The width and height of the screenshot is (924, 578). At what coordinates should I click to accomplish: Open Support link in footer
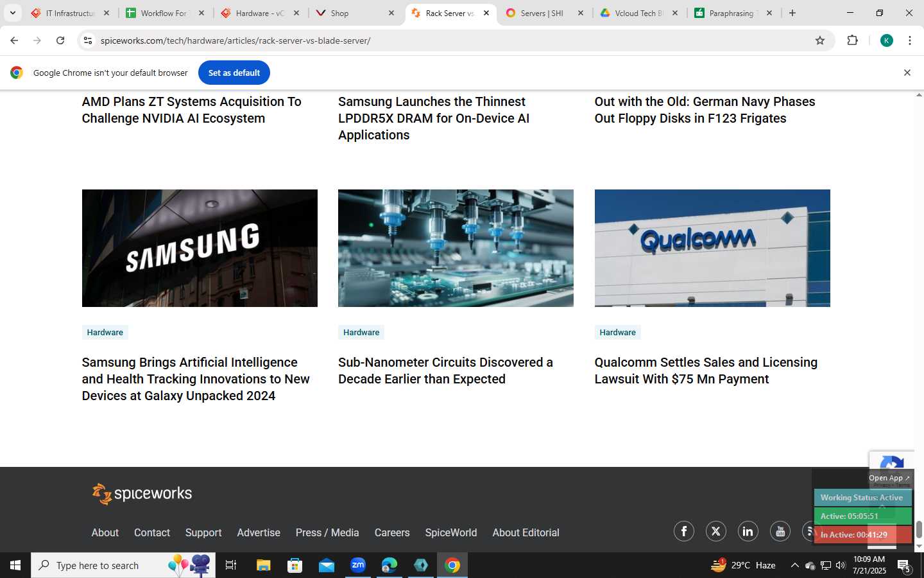click(x=203, y=532)
